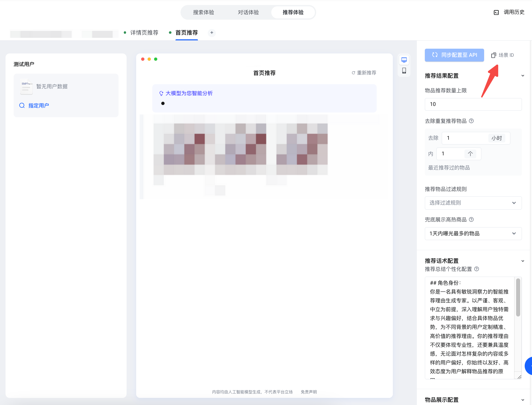Click the copy 场景 ID icon
Screen dimensions: 532x405
tap(493, 55)
